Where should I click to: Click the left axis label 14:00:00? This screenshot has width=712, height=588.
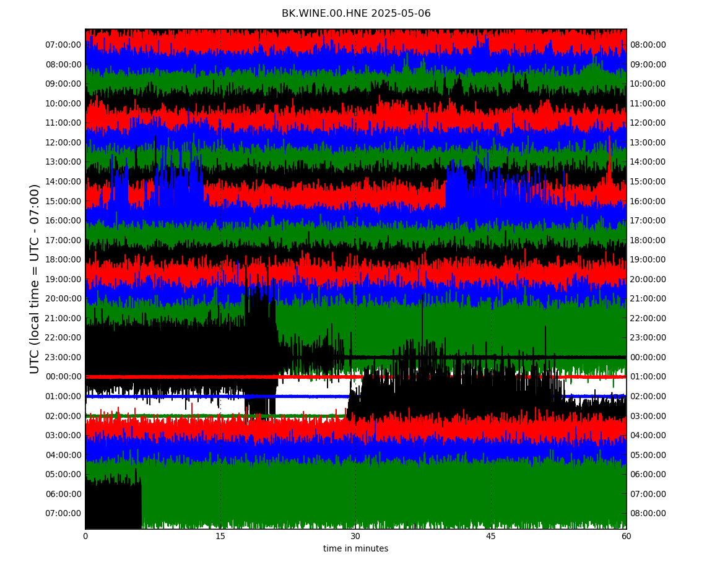pos(64,181)
